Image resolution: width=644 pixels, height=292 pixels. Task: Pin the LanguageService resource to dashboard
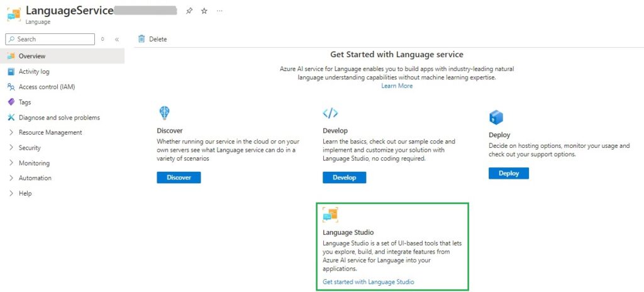click(189, 11)
